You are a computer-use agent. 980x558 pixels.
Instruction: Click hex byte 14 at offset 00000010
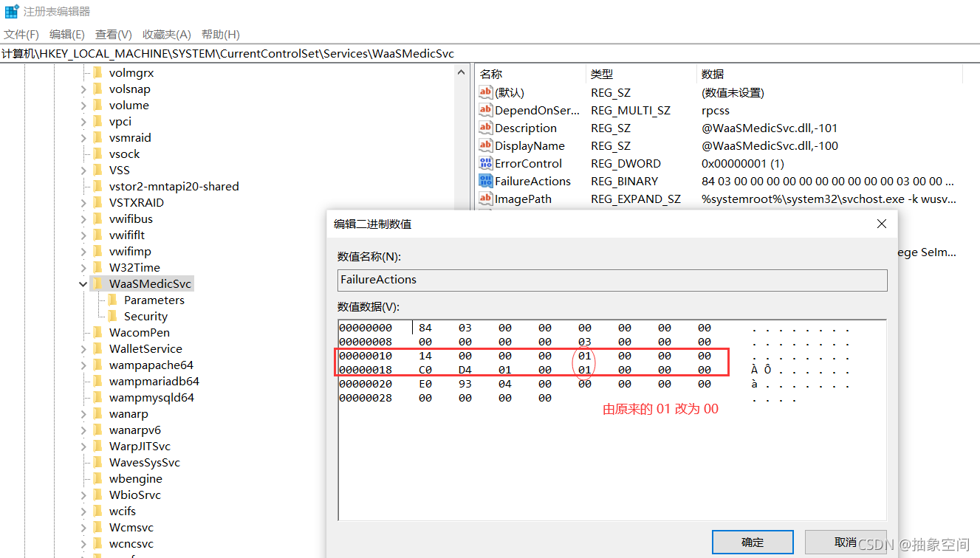pos(425,356)
